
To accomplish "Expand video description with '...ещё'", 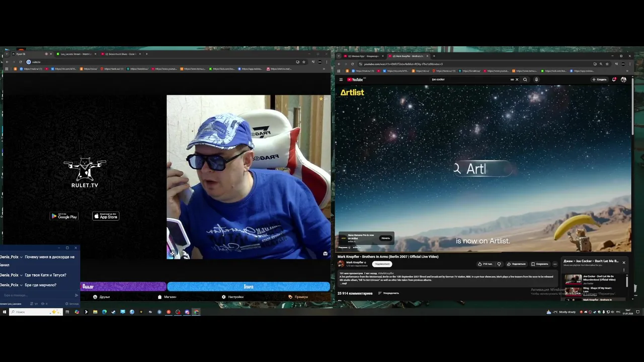I will [344, 284].
